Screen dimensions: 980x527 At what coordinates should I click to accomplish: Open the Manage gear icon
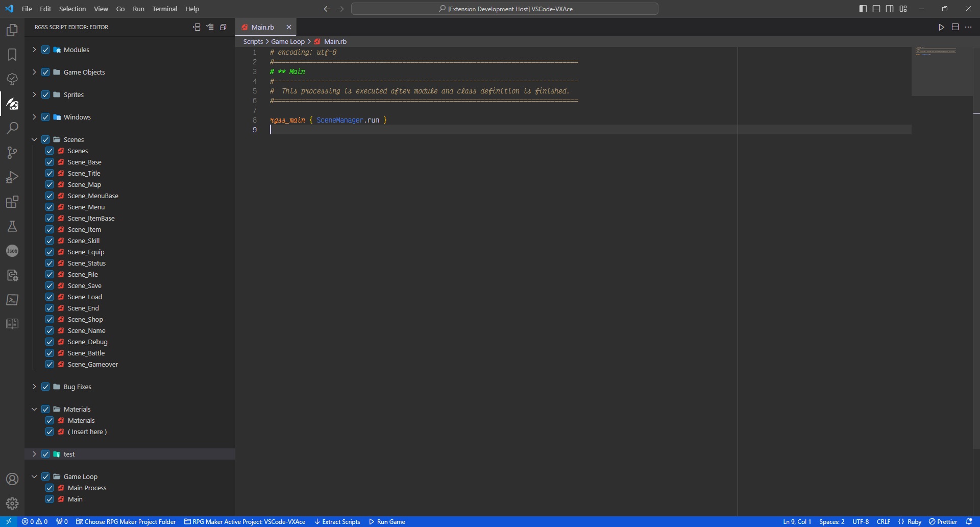(x=12, y=504)
